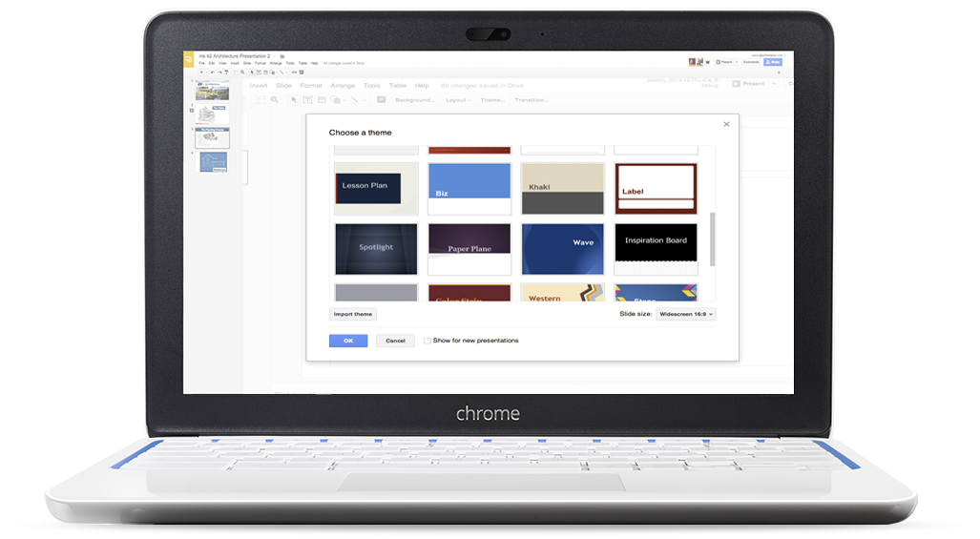Click the Ink 42 Architecture Presentation 2 title

tap(235, 56)
